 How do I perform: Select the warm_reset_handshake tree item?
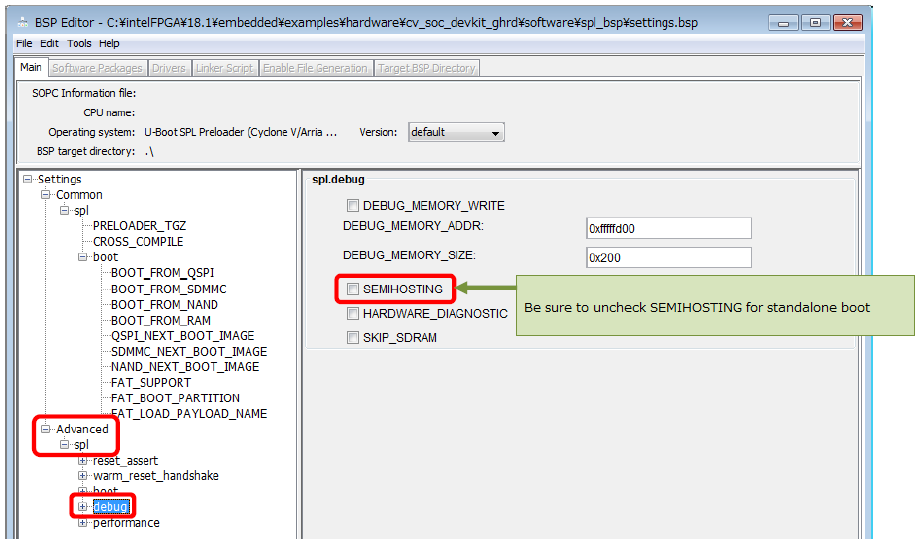[x=156, y=475]
